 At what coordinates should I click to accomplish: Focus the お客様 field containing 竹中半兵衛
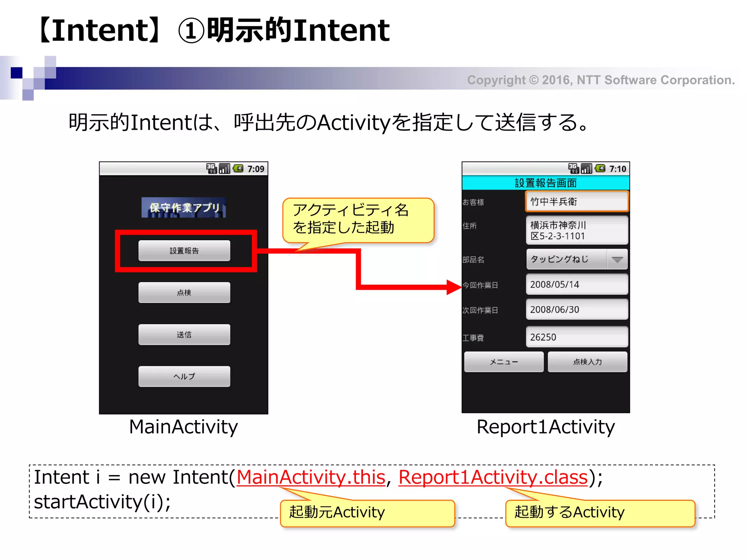coord(577,201)
